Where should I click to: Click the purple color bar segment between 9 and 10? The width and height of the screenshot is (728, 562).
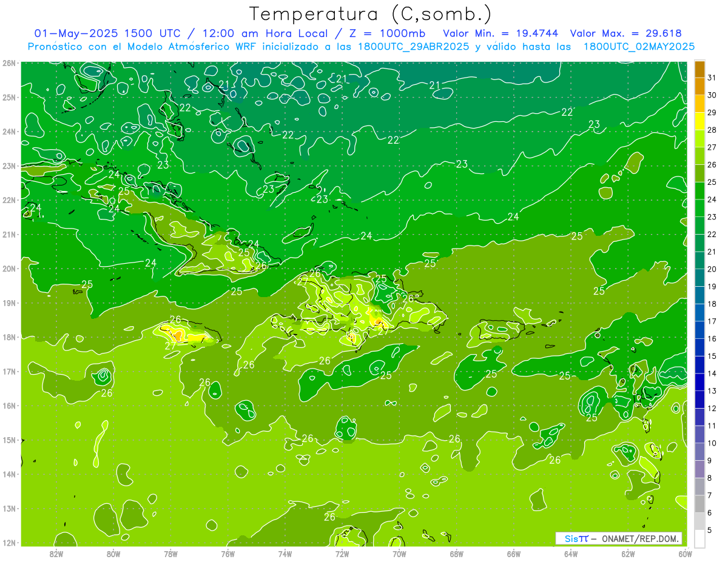(x=700, y=452)
